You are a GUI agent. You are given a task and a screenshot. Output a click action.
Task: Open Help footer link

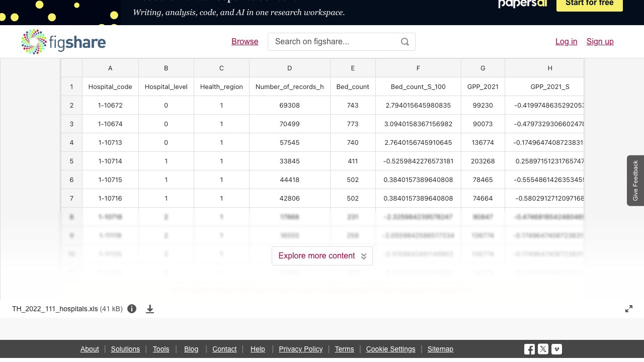(258, 349)
